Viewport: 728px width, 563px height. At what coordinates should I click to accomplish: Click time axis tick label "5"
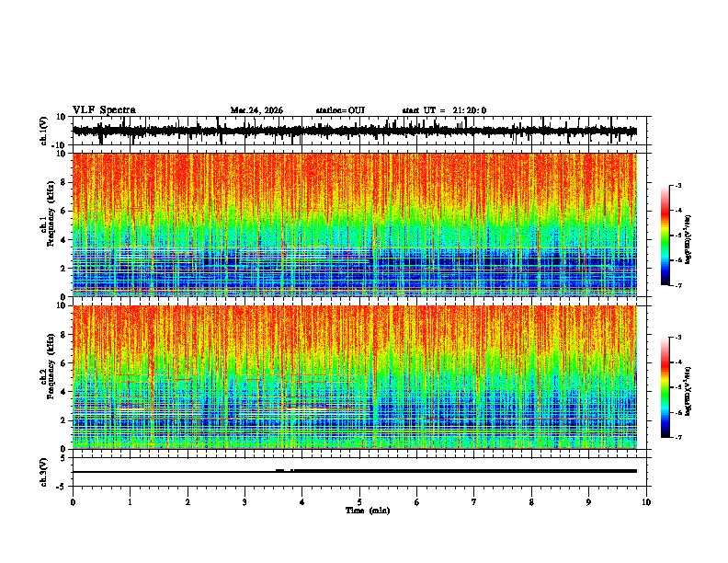(x=359, y=502)
